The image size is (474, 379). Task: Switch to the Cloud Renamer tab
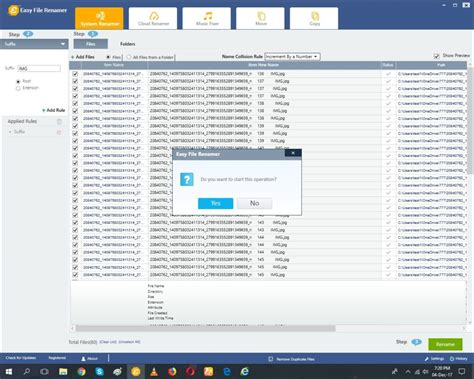click(x=153, y=19)
